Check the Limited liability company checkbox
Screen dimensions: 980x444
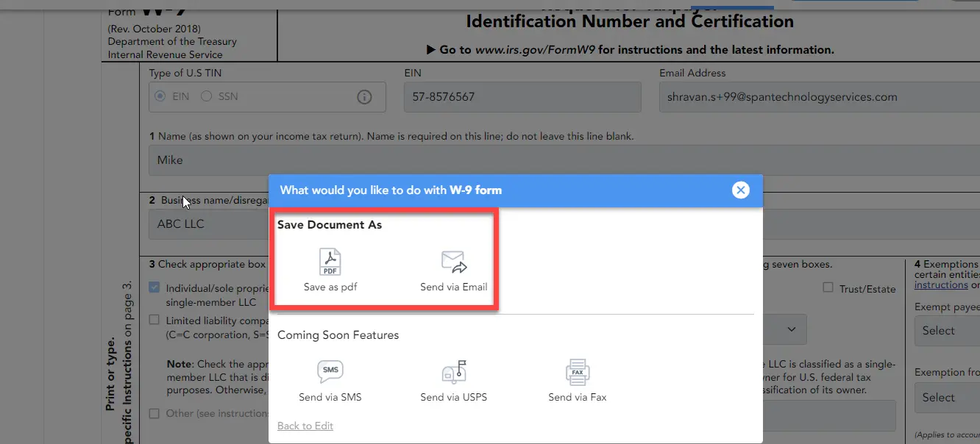[155, 319]
